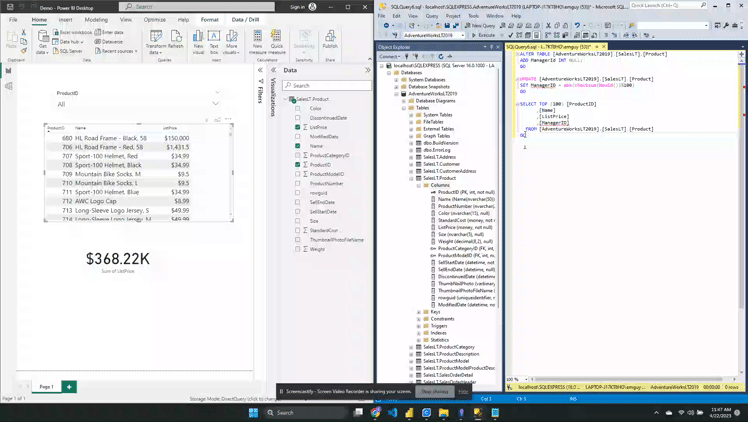Image resolution: width=748 pixels, height=422 pixels.
Task: Click the Publish icon in the ribbon
Action: 330,39
